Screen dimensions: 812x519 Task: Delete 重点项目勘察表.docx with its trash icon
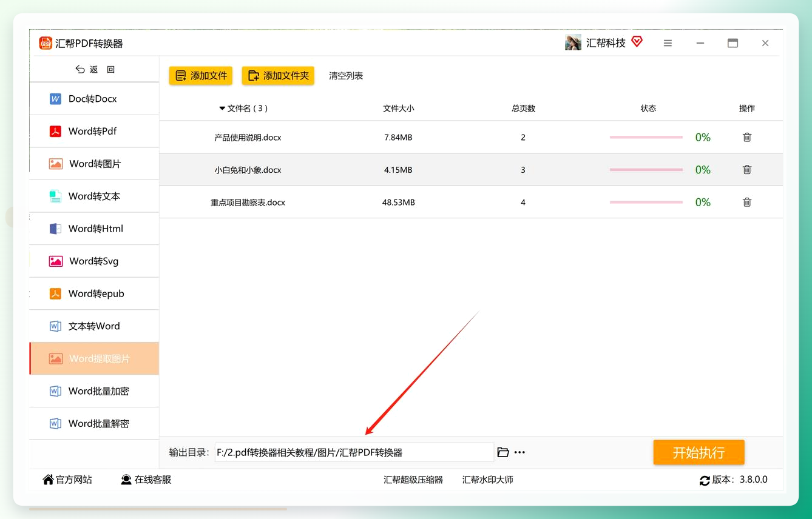pos(747,203)
